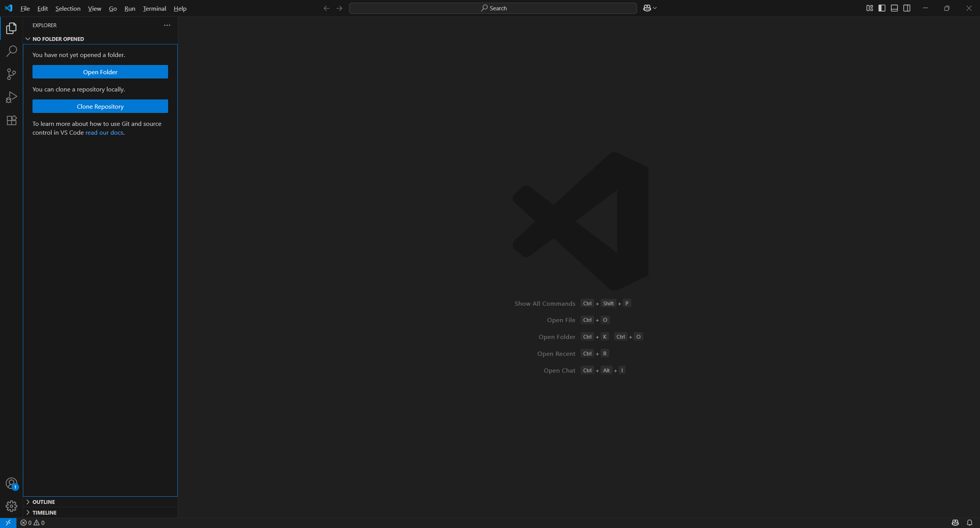
Task: Open the Copilot chat dropdown in the title bar
Action: tap(655, 8)
